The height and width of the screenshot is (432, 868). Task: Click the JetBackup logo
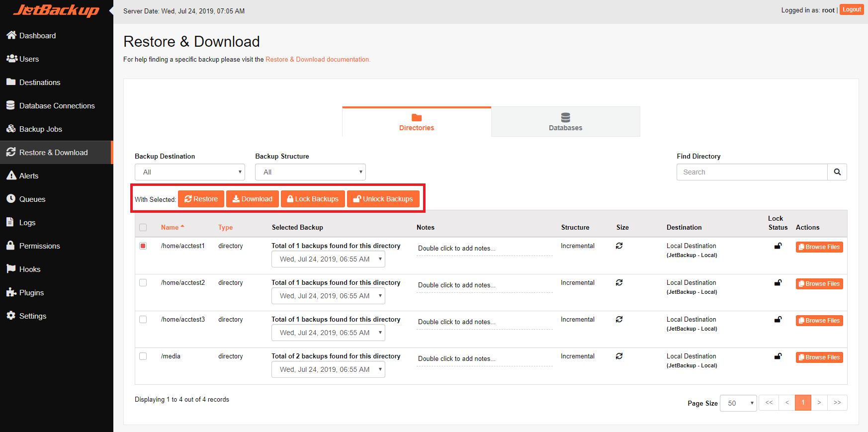(x=56, y=10)
